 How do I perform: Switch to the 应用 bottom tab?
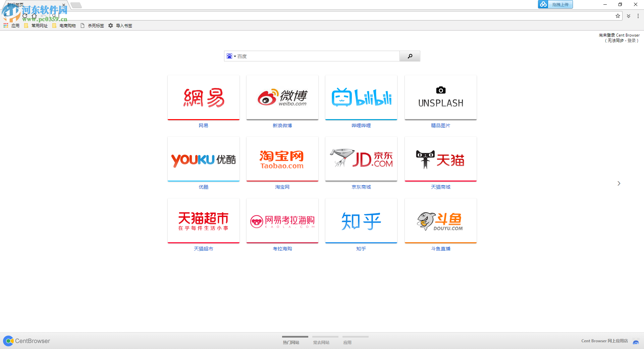[348, 342]
